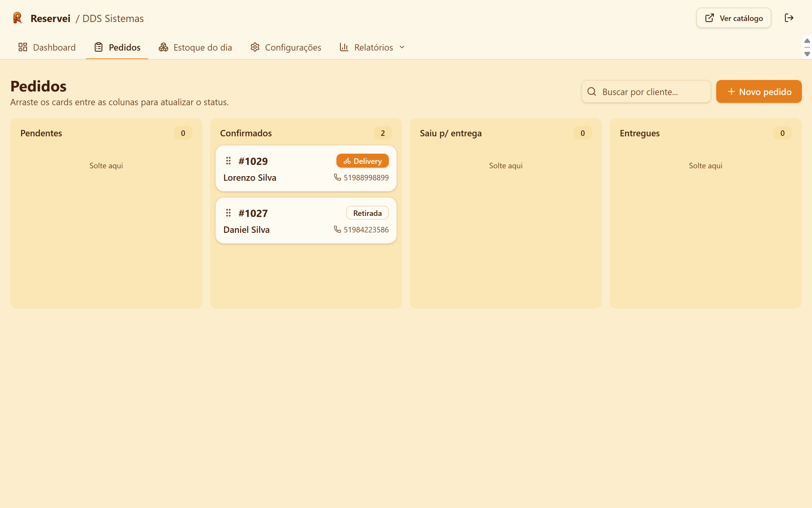Click the Saiu p/ entrega count badge
The image size is (812, 508).
583,133
